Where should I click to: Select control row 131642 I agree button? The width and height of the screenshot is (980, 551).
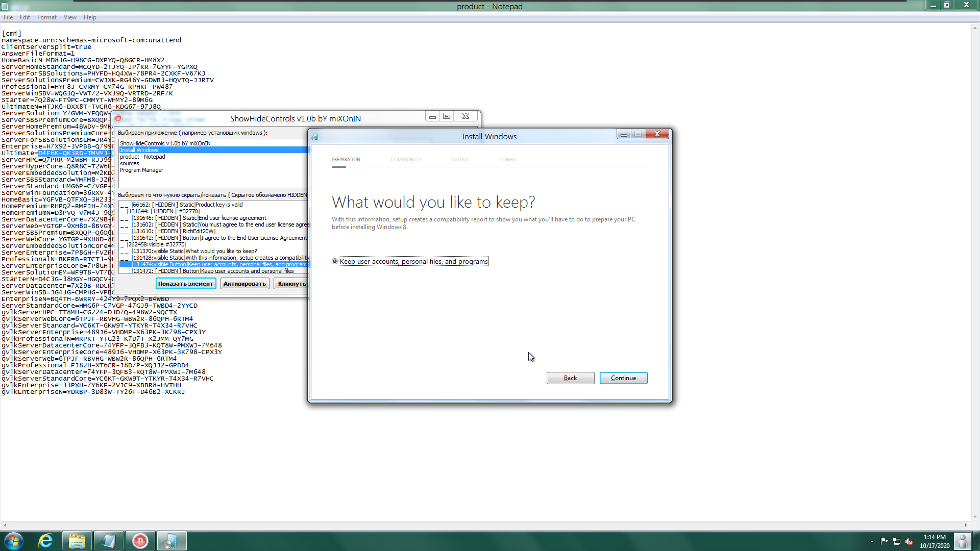(x=214, y=238)
